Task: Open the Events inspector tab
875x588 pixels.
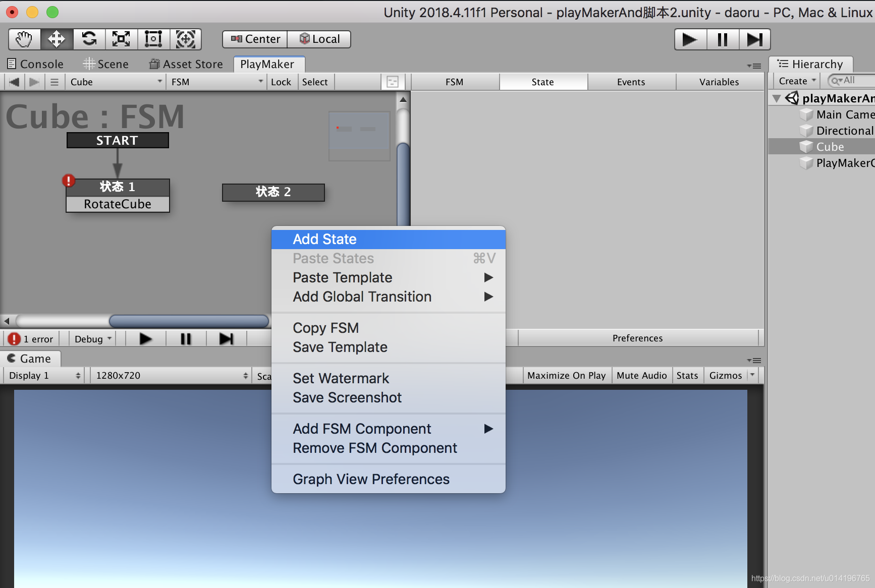Action: pos(631,82)
